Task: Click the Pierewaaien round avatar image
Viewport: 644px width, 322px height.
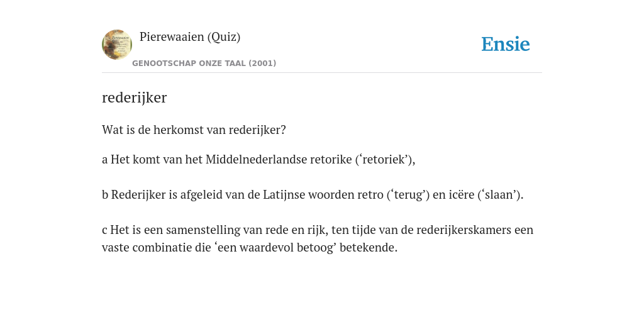Action: pyautogui.click(x=117, y=45)
